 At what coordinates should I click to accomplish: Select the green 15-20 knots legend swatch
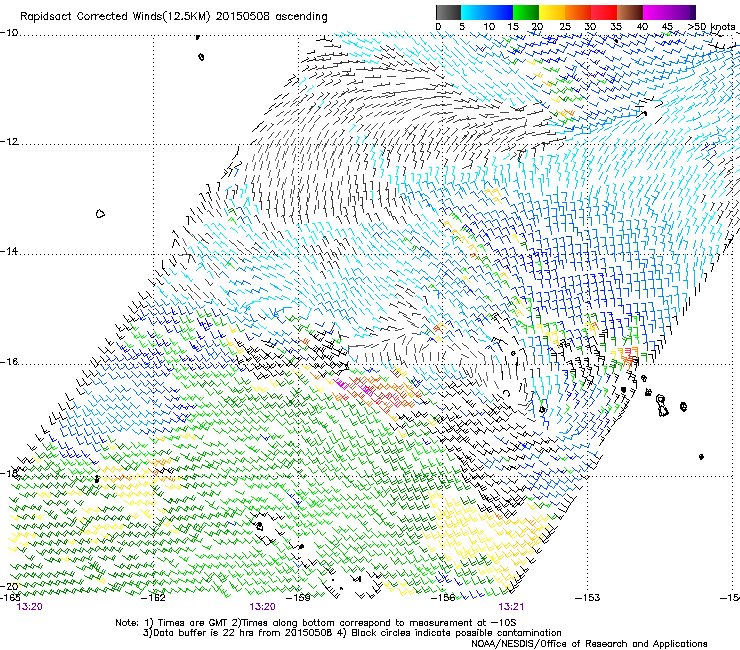pos(526,12)
